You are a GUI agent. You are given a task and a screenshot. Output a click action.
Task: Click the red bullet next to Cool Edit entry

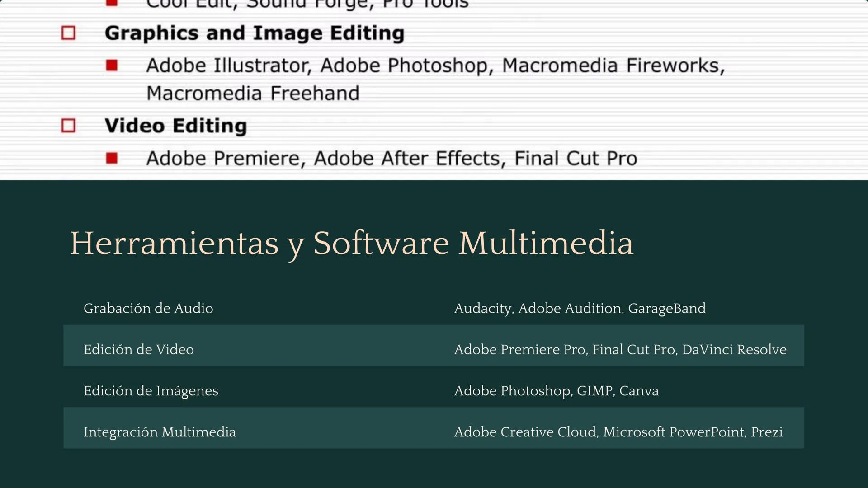coord(112,2)
